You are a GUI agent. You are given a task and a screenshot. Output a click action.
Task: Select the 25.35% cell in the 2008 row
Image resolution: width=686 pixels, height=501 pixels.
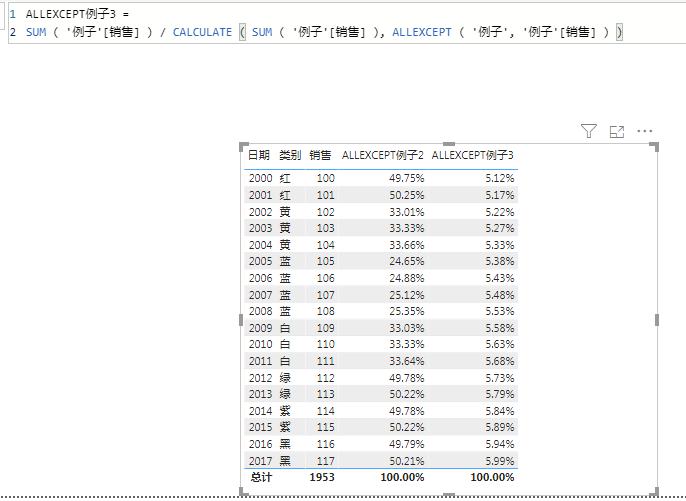(406, 311)
